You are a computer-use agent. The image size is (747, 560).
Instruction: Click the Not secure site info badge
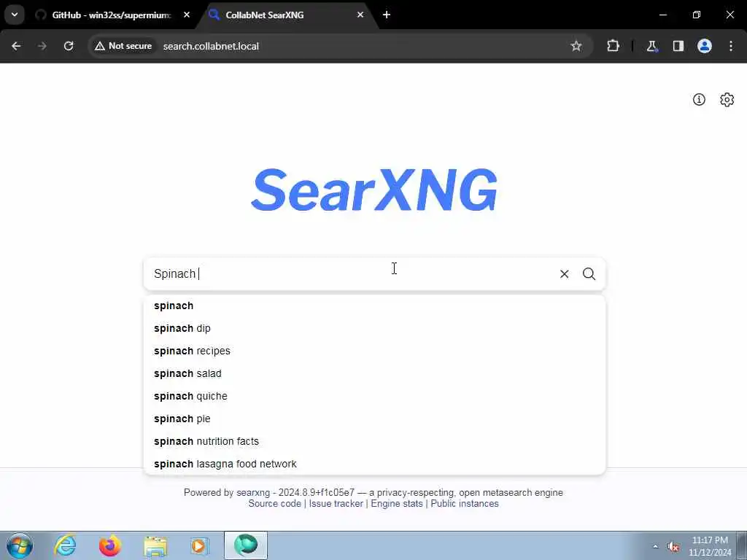tap(123, 46)
